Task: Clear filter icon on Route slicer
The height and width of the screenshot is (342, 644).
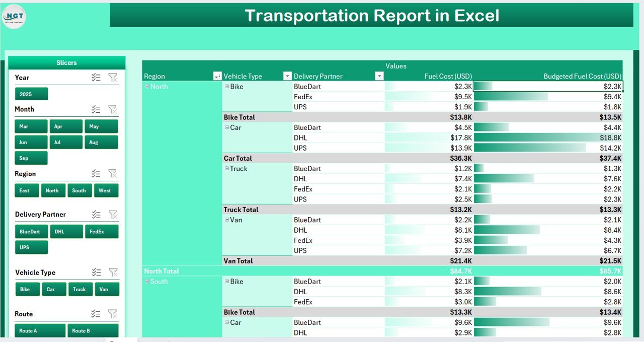Action: [113, 314]
